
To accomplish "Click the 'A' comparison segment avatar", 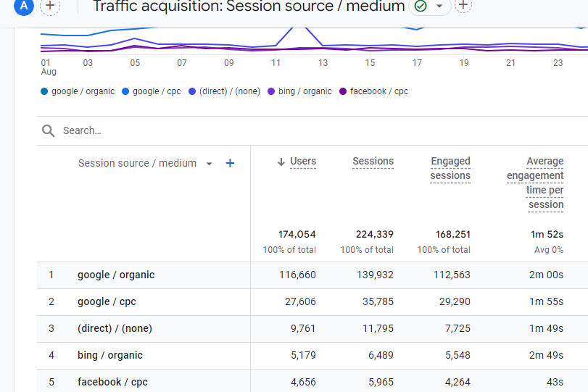I will click(24, 6).
